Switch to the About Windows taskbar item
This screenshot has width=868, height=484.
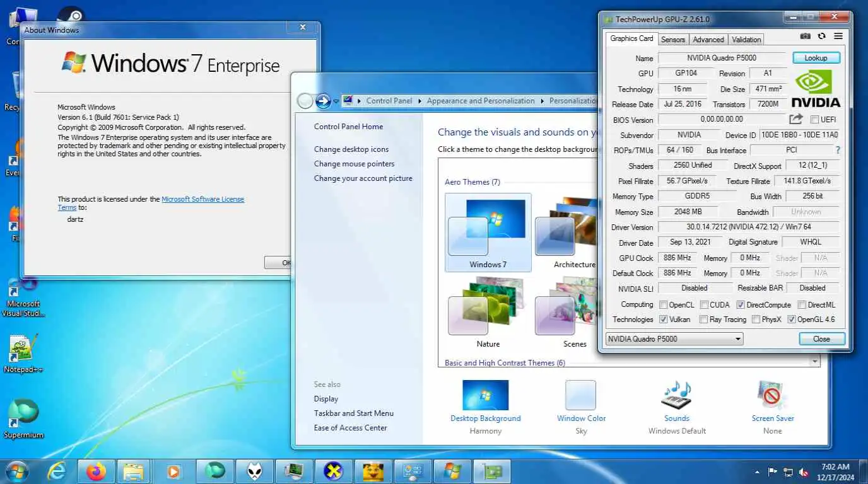(x=452, y=471)
